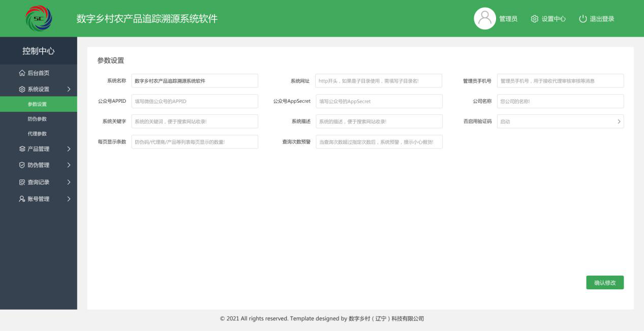
Task: Open the 账号管理 menu label
Action: pos(39,199)
